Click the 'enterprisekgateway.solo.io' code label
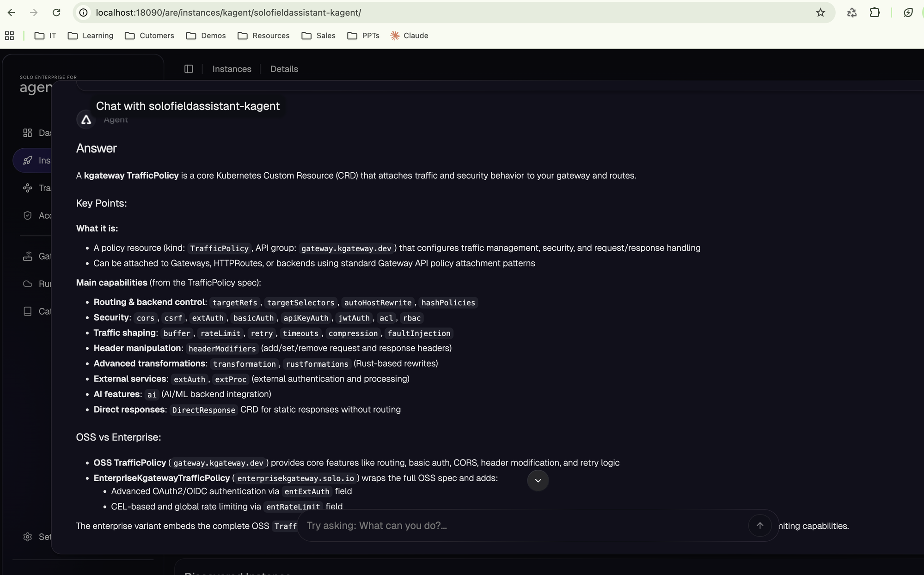Screen dimensions: 924x575 (x=295, y=478)
